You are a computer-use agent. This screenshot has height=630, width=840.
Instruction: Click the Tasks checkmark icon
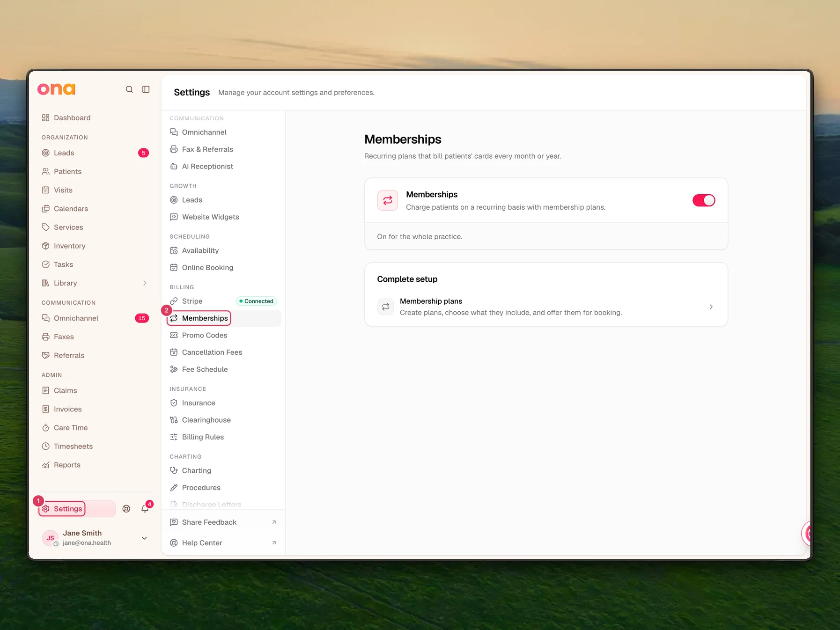[45, 264]
